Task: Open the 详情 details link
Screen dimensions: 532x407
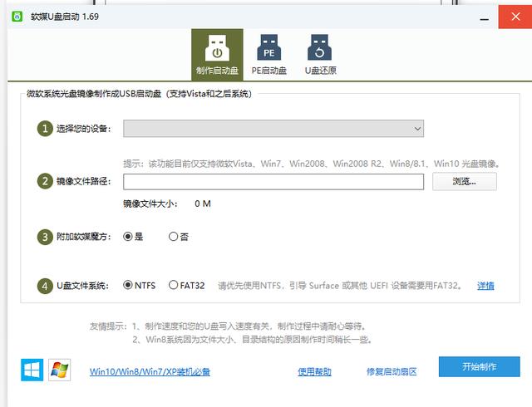Action: coord(485,286)
